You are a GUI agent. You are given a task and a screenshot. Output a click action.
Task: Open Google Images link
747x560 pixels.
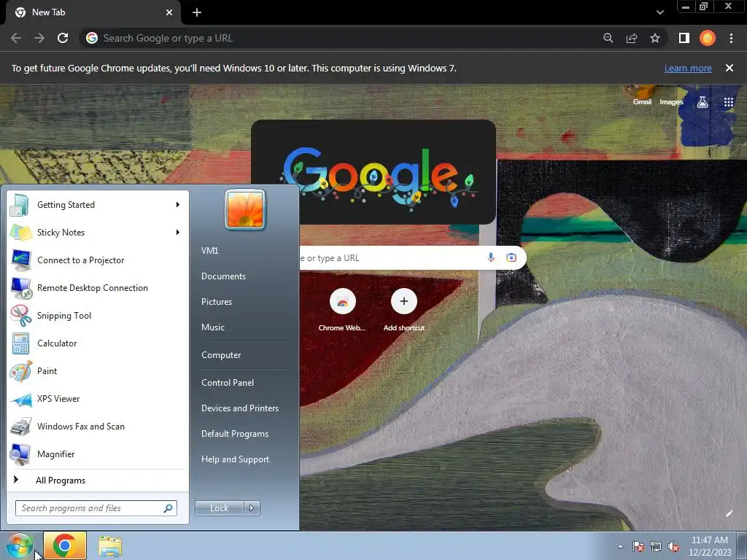[671, 102]
